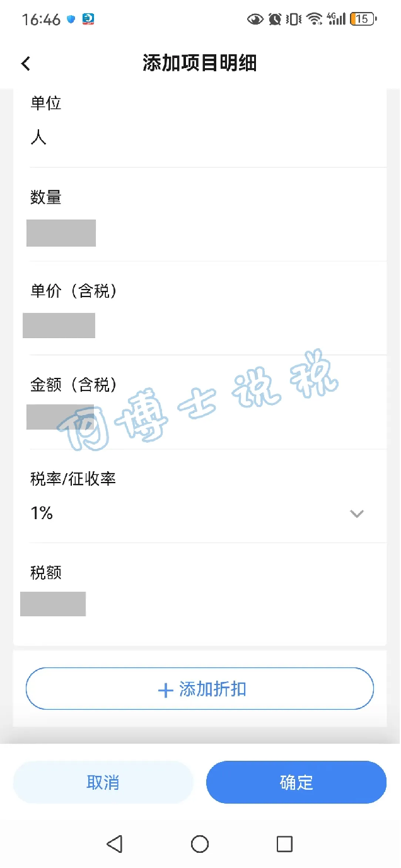
Task: Open recent apps with square icon
Action: pyautogui.click(x=284, y=844)
